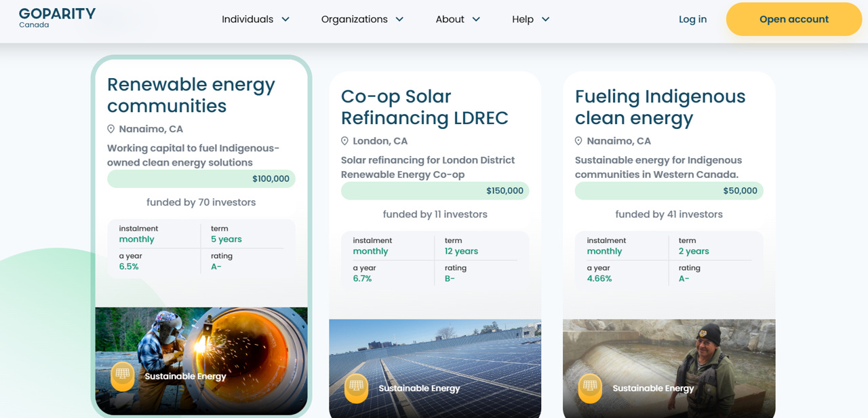The height and width of the screenshot is (418, 868).
Task: Expand the Organizations menu chevron
Action: (399, 20)
